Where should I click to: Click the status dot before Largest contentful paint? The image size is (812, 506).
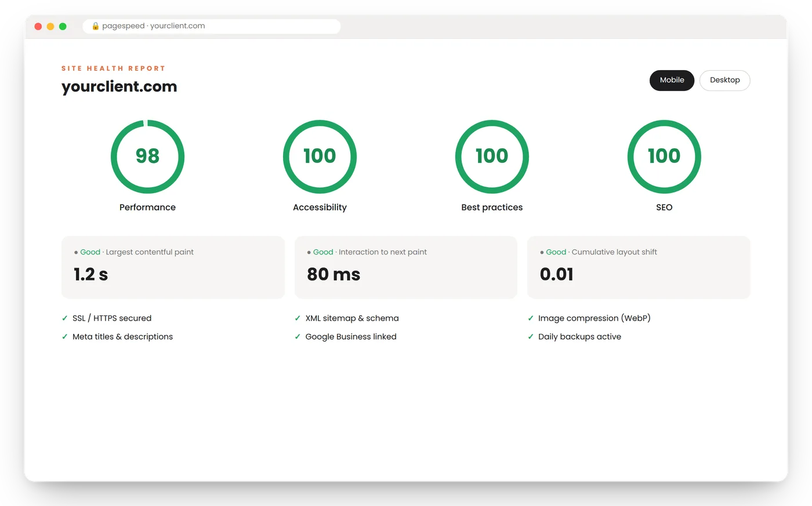pyautogui.click(x=76, y=253)
